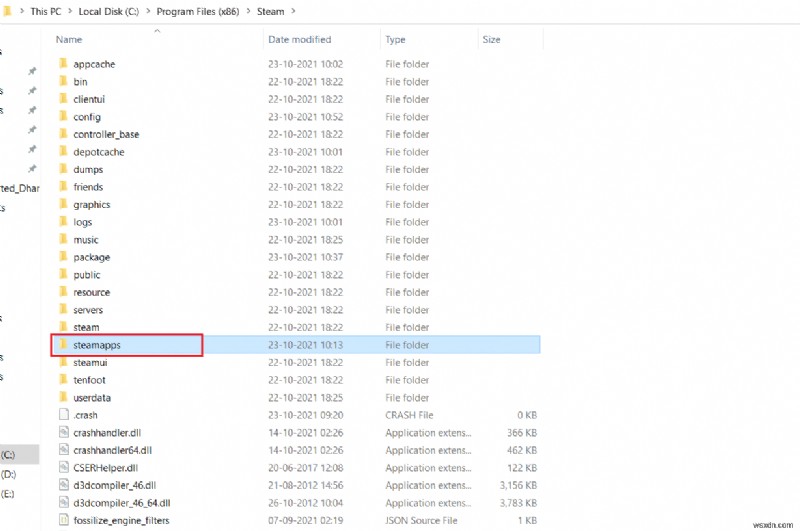Screen dimensions: 800x531
Task: Expand the chevron after Local Disk (C:)
Action: [148, 11]
